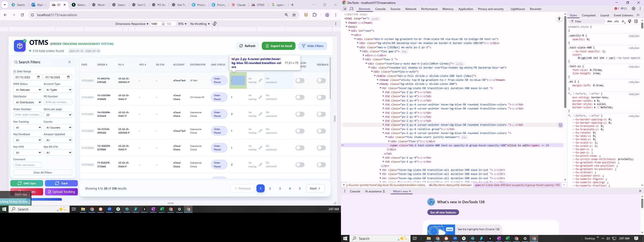
Task: Open DevTools settings gear
Action: [x=634, y=9]
